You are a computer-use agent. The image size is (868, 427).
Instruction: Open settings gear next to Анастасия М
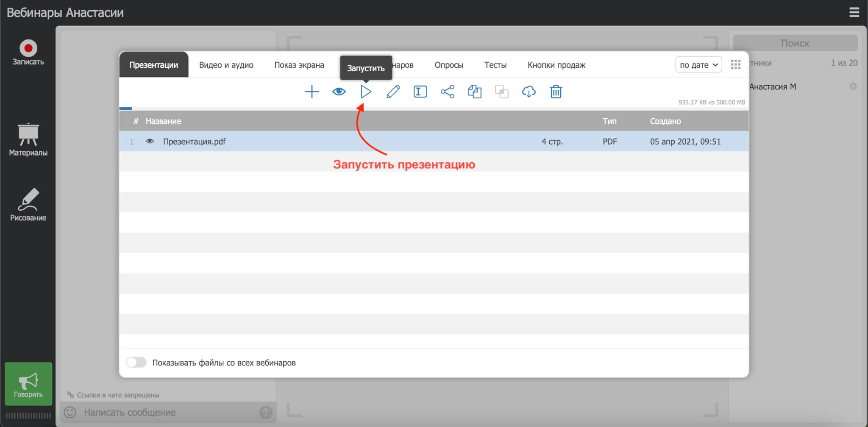pos(853,87)
